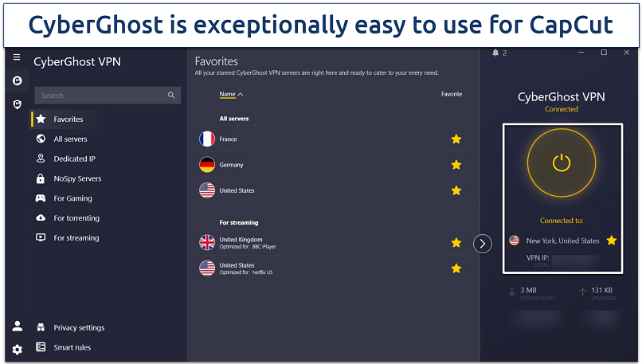642x364 pixels.
Task: Open the privacy shield sidebar icon
Action: pyautogui.click(x=17, y=104)
